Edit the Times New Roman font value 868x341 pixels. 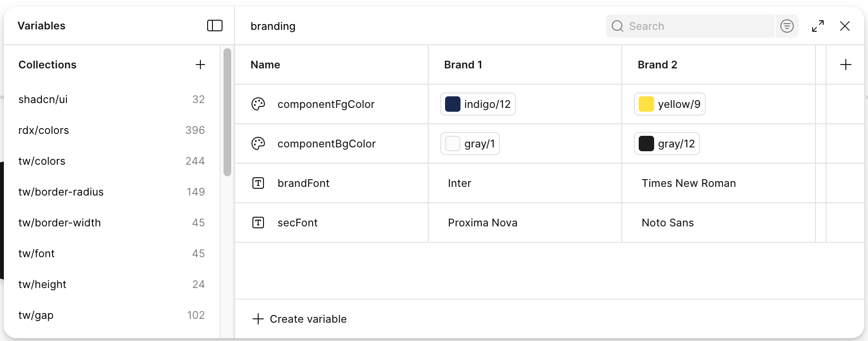tap(689, 183)
